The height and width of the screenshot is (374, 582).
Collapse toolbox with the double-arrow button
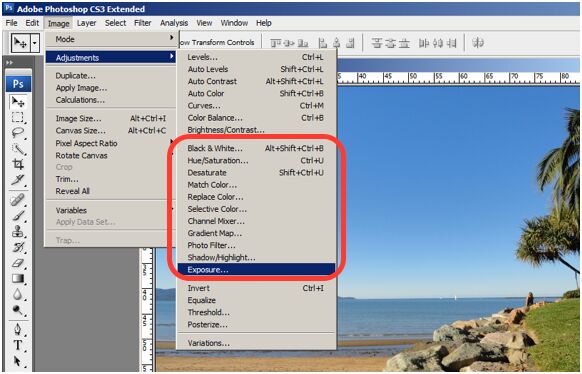[9, 62]
